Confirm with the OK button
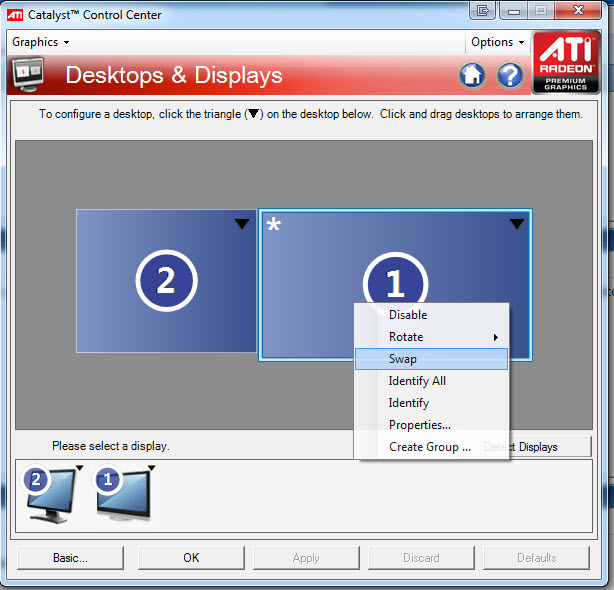The image size is (614, 590). tap(191, 558)
